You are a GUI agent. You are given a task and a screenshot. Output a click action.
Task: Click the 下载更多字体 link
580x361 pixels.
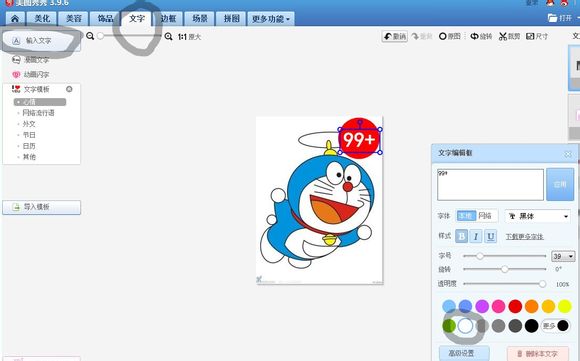point(525,236)
